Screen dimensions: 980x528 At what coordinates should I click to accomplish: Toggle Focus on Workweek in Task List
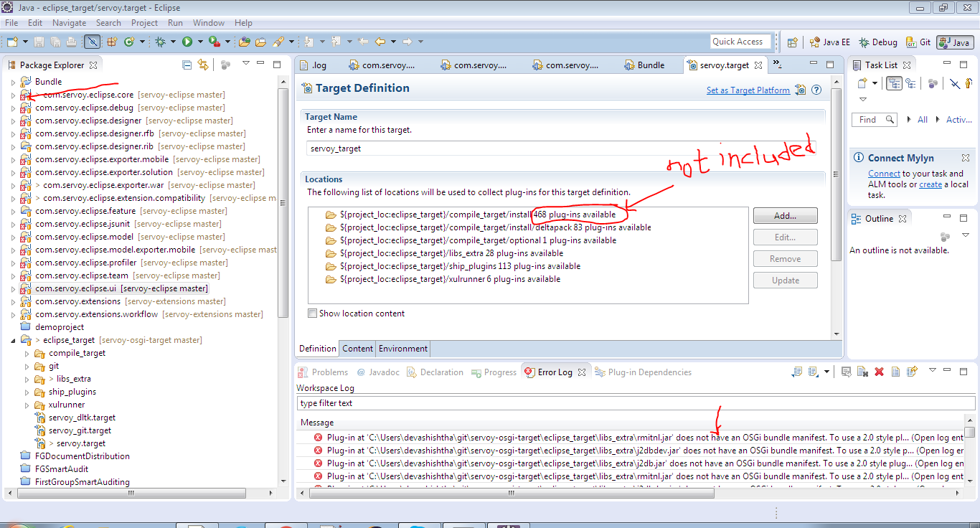click(x=933, y=82)
